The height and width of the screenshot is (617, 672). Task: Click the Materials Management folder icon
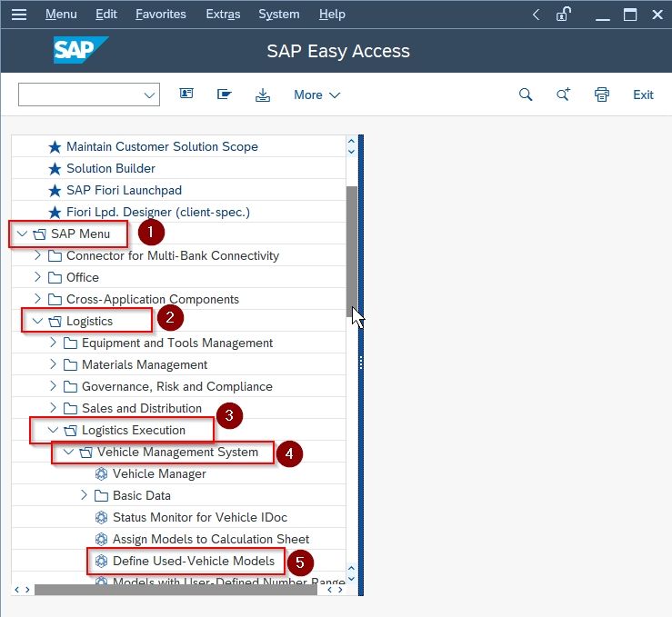pyautogui.click(x=70, y=365)
